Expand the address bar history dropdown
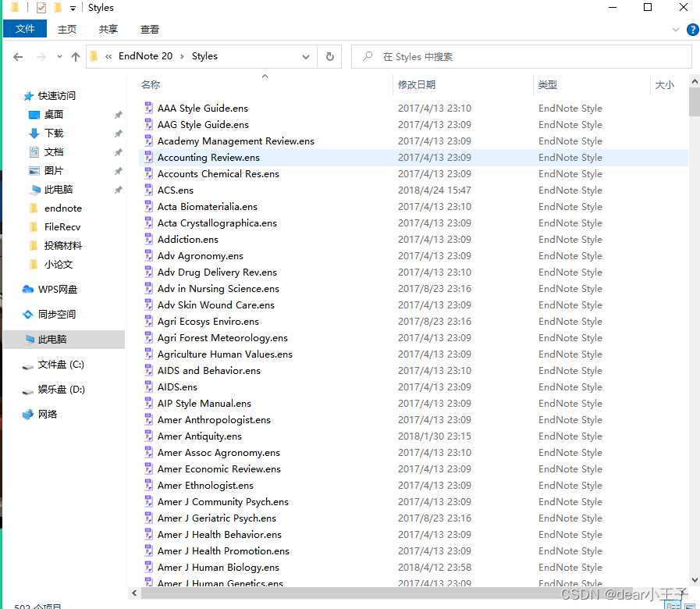 pyautogui.click(x=306, y=57)
